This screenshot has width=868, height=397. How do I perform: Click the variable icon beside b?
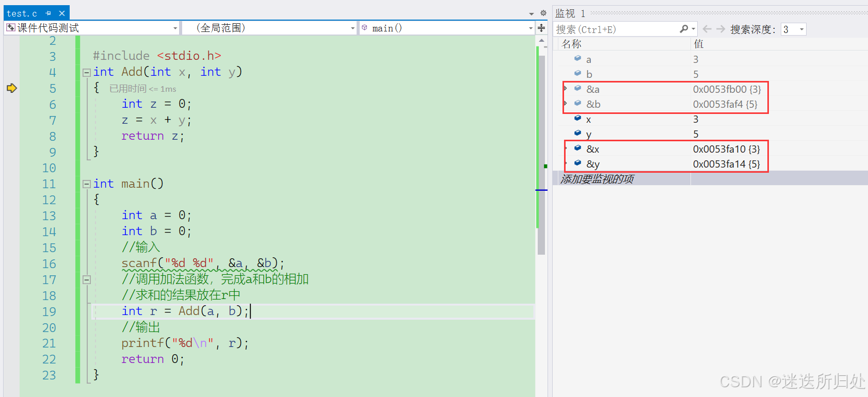(578, 73)
